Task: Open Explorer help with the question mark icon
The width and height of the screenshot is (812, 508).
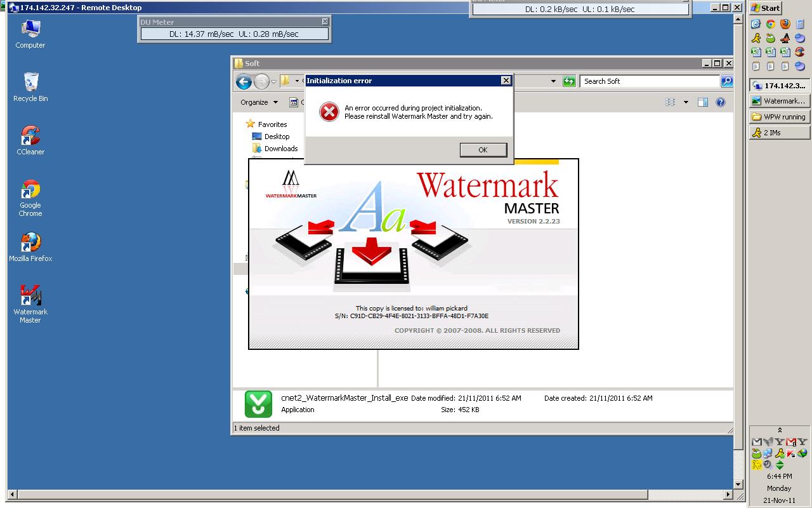Action: tap(721, 102)
